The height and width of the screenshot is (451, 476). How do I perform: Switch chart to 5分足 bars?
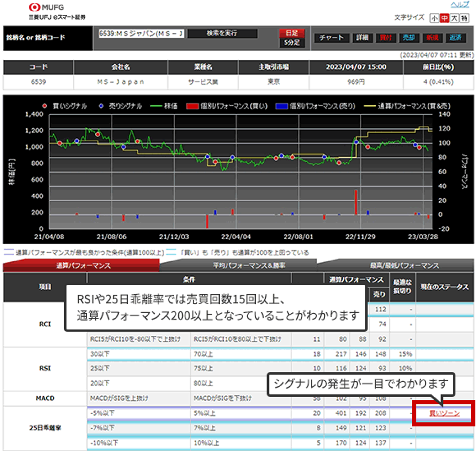click(x=291, y=43)
